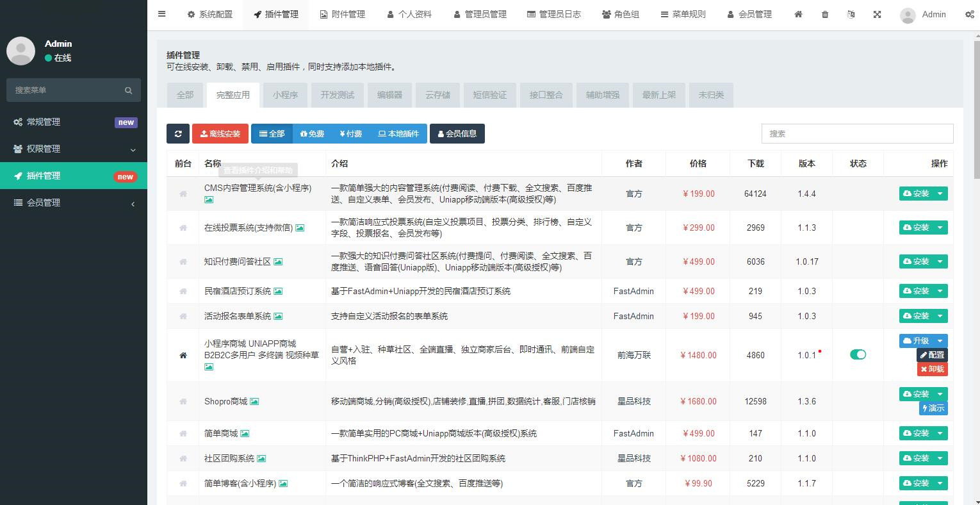Image resolution: width=980 pixels, height=505 pixels.
Task: Open the frontend home icon for 小程序商城 row
Action: click(183, 355)
